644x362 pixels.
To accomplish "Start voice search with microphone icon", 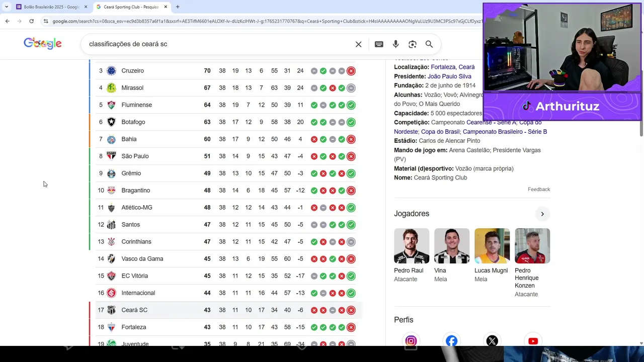I will 395,44.
